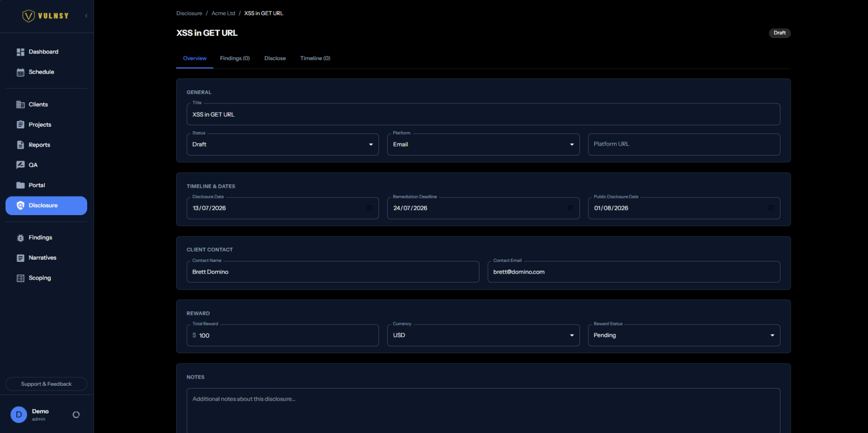Click the Scoping list icon
Viewport: 868px width, 433px height.
pos(20,278)
